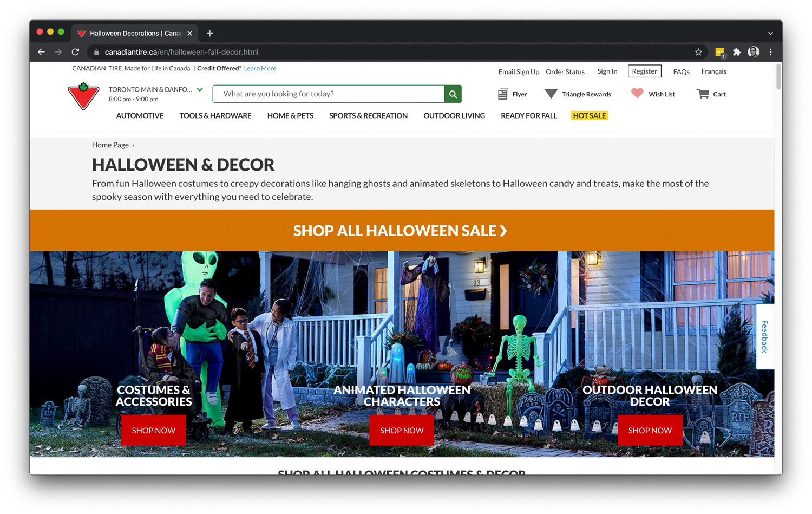Open the Flyer newspaper icon

503,94
